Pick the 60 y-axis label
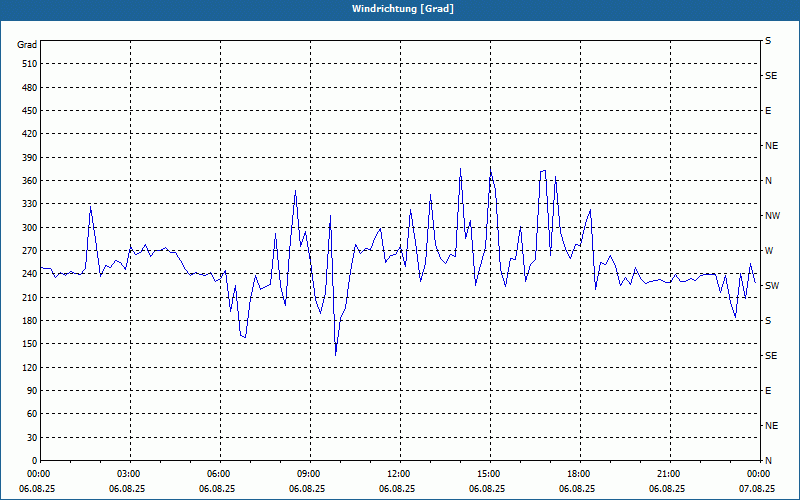This screenshot has width=800, height=500. (32, 414)
